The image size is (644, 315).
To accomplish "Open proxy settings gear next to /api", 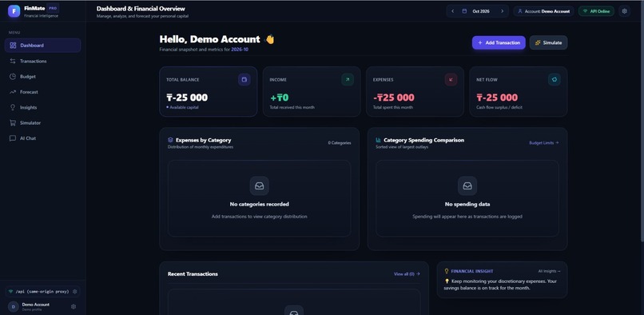I will pyautogui.click(x=75, y=292).
